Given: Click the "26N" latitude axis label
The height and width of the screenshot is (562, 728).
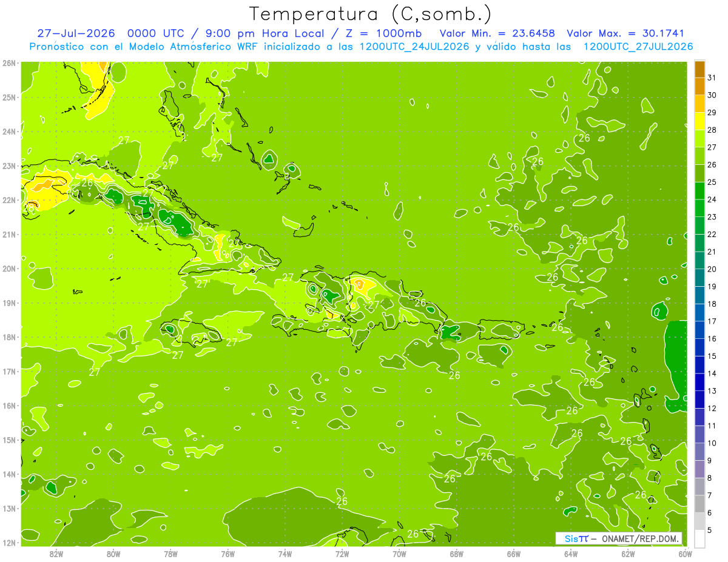Looking at the screenshot, I should tap(9, 63).
